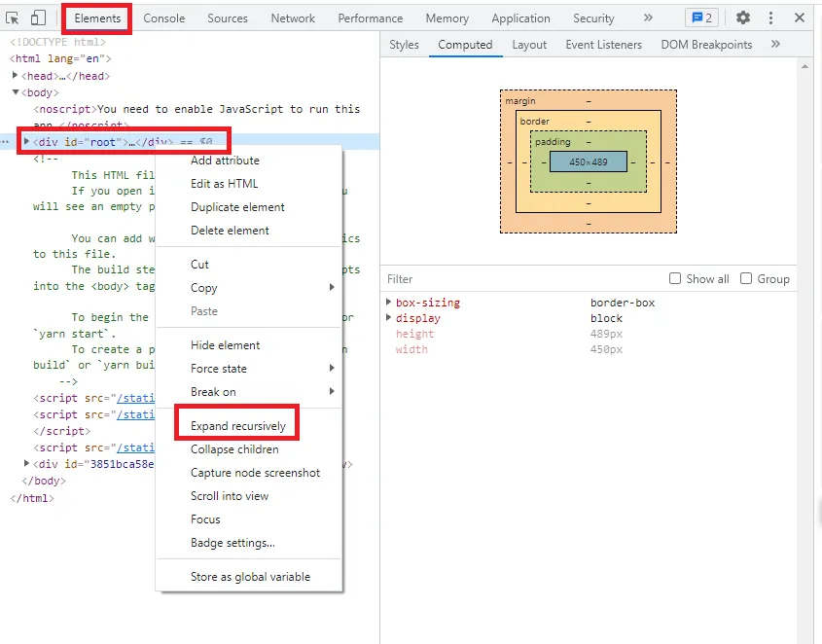Select the 450×489 content box in box model
This screenshot has height=644, width=822.
tap(589, 161)
